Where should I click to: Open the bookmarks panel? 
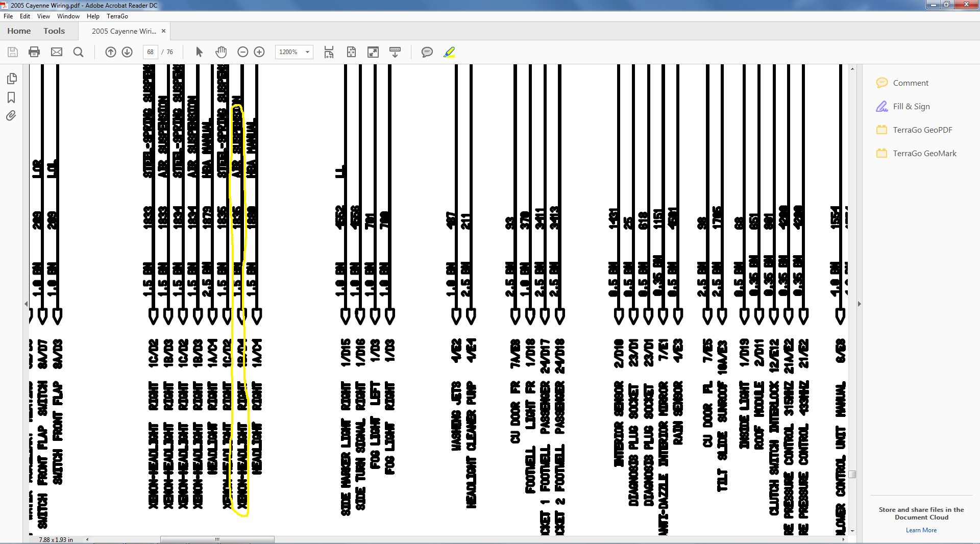click(x=11, y=97)
